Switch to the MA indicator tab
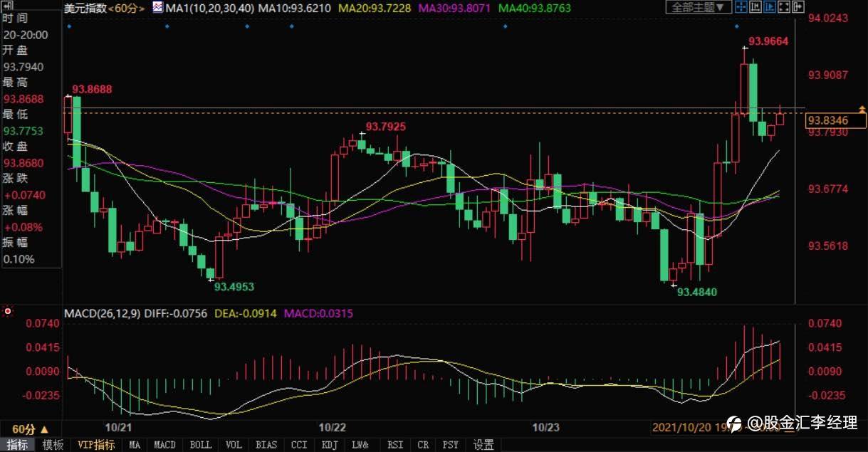The width and height of the screenshot is (868, 452). tap(135, 445)
